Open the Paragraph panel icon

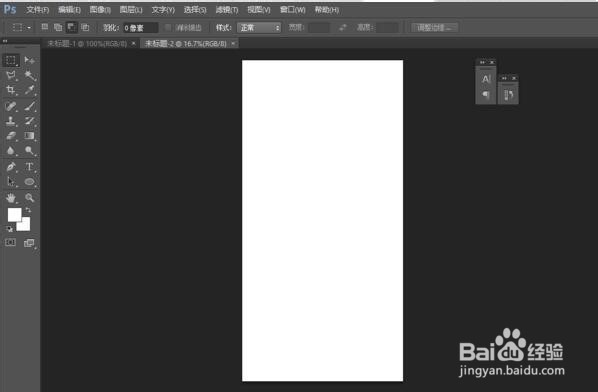pos(486,94)
